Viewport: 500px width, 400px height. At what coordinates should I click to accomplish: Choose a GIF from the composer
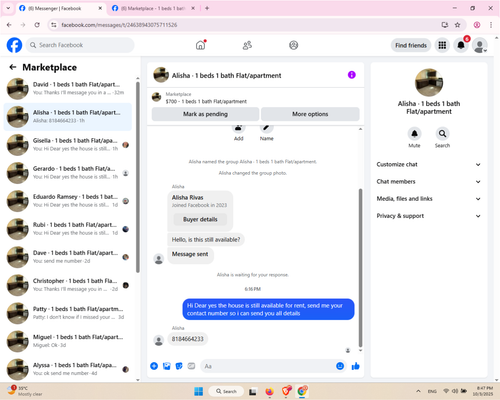coord(191,366)
